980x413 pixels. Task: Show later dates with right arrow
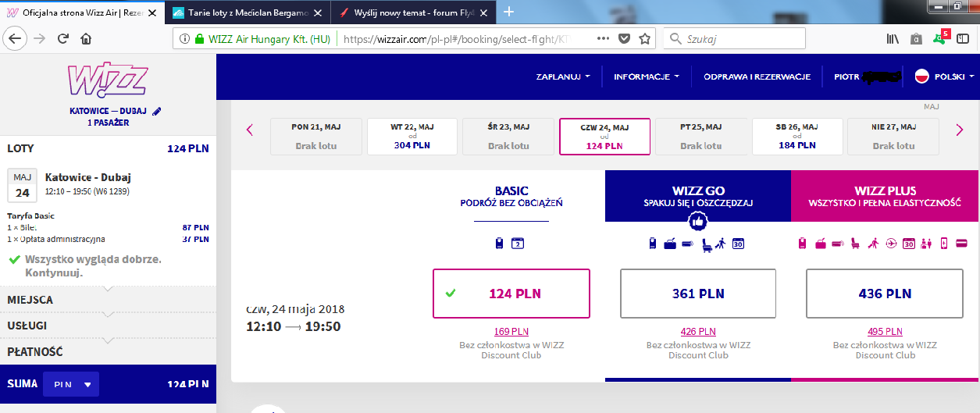(x=960, y=130)
